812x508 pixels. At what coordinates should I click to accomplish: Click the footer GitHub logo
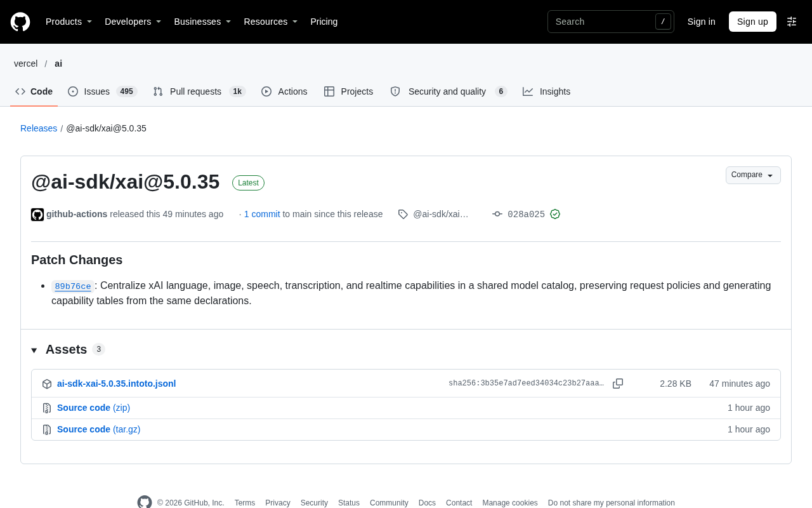[x=145, y=502]
